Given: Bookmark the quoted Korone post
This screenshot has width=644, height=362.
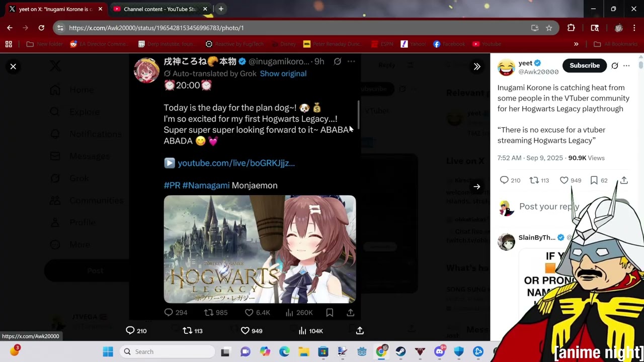Looking at the screenshot, I should (x=330, y=313).
